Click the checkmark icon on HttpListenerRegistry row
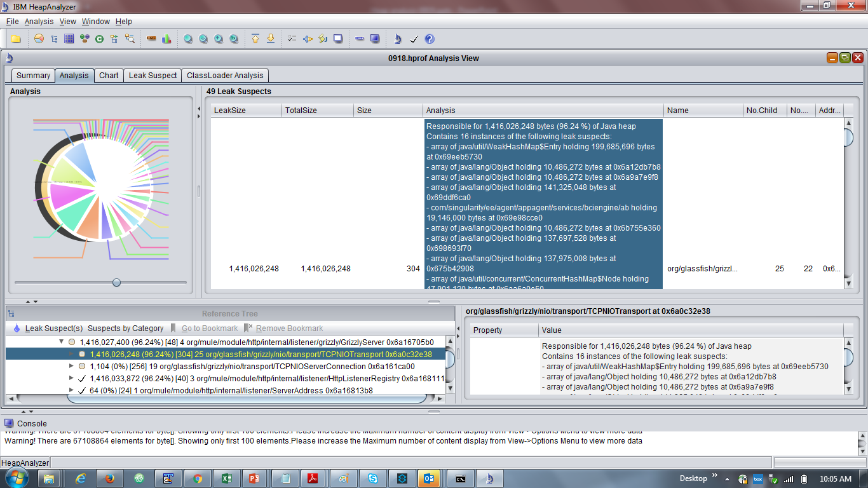The height and width of the screenshot is (488, 868). click(x=81, y=379)
